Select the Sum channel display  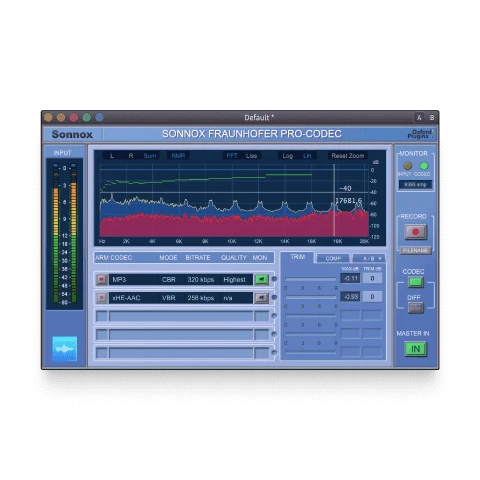(150, 156)
